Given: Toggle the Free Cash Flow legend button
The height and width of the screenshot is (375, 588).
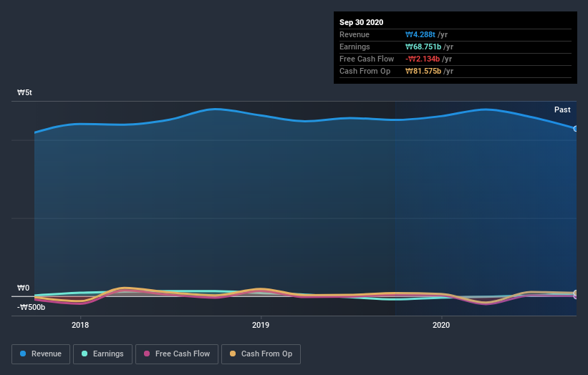Looking at the screenshot, I should point(177,354).
